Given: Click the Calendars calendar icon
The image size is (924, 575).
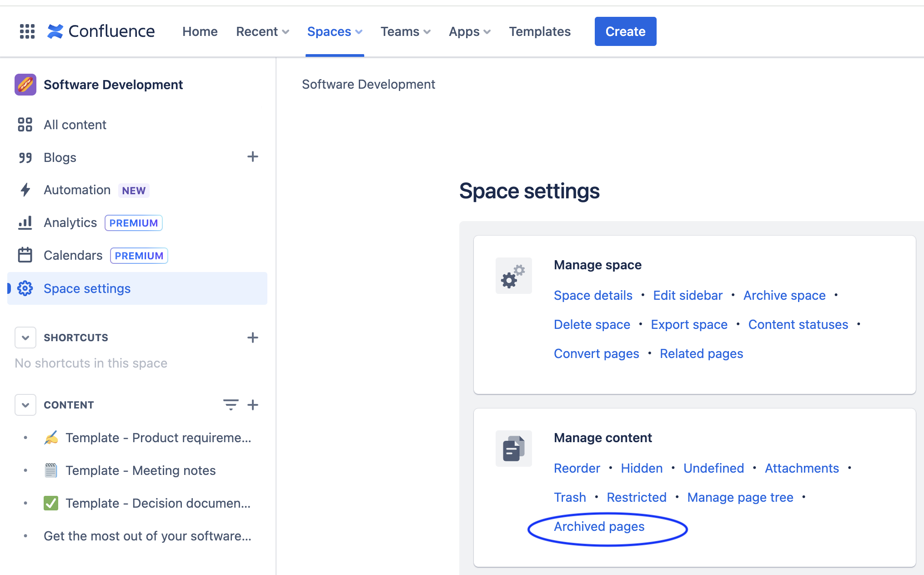Looking at the screenshot, I should (x=26, y=256).
